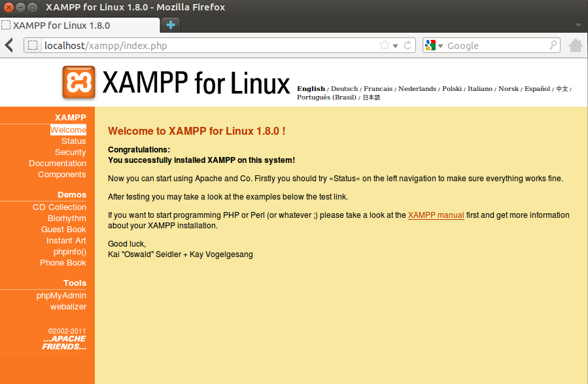Click the search magnifier icon
Screen dimensions: 588x384
[x=553, y=45]
